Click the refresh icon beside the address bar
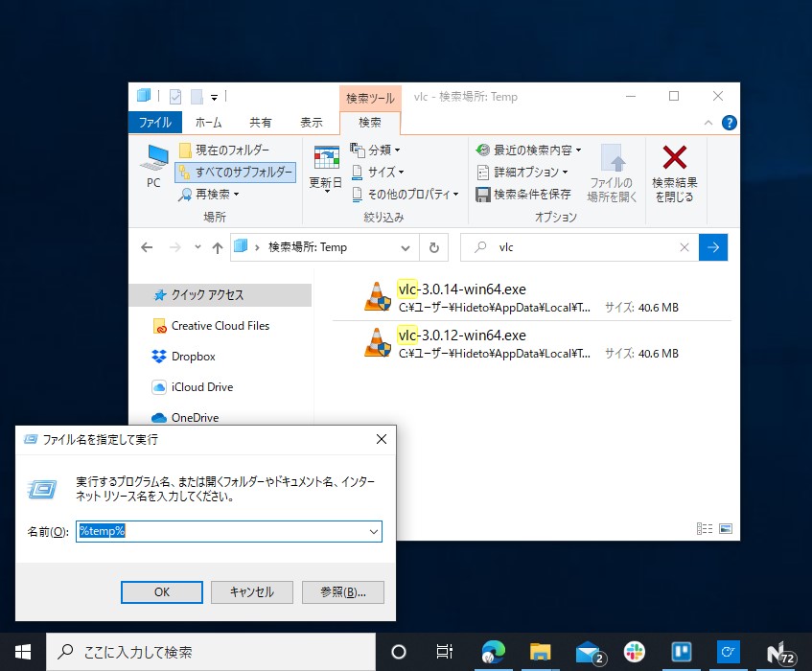 click(x=434, y=247)
